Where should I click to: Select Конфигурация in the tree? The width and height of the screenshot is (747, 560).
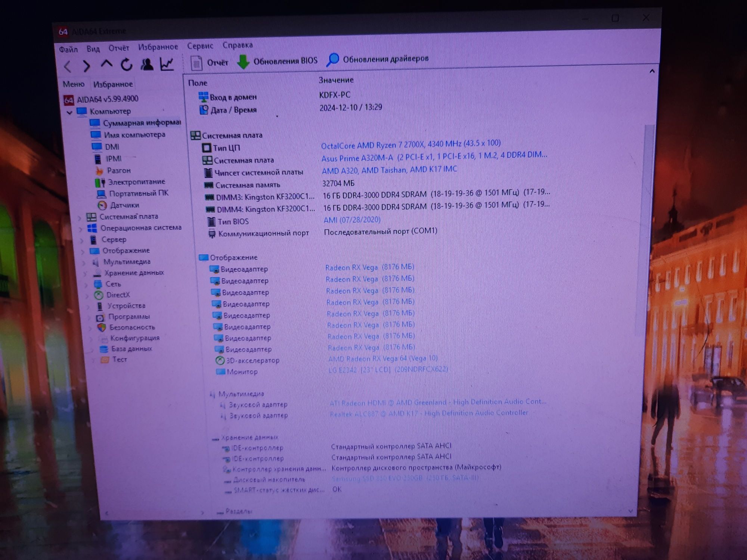[x=135, y=338]
